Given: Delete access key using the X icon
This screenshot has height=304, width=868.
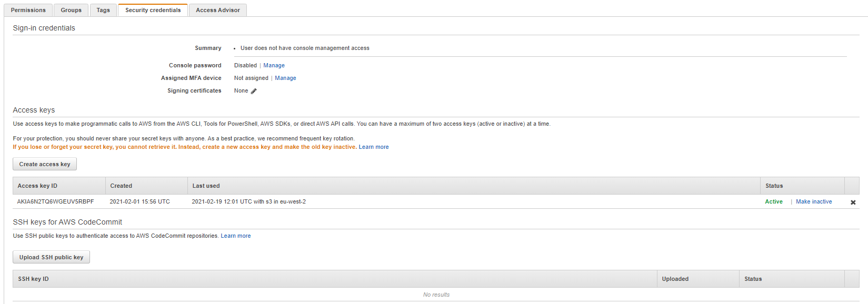Looking at the screenshot, I should click(x=853, y=202).
